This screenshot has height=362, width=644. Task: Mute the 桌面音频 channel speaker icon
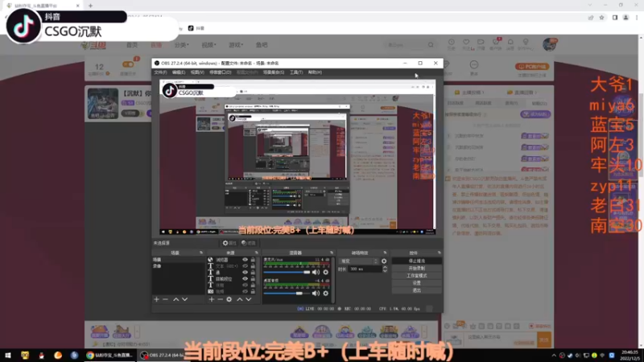[316, 294]
